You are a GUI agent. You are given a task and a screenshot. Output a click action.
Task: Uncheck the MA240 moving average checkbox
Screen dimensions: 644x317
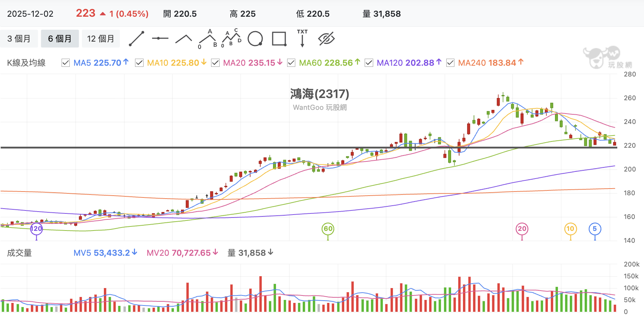tap(450, 63)
